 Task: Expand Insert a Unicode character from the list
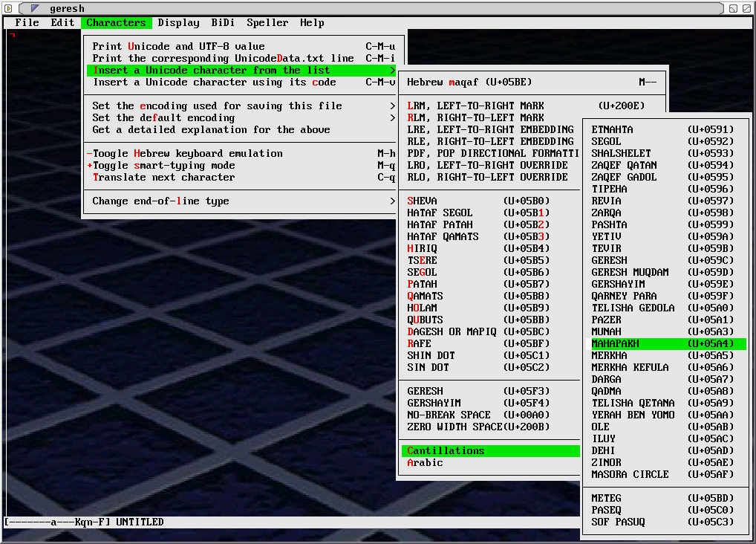click(x=241, y=71)
